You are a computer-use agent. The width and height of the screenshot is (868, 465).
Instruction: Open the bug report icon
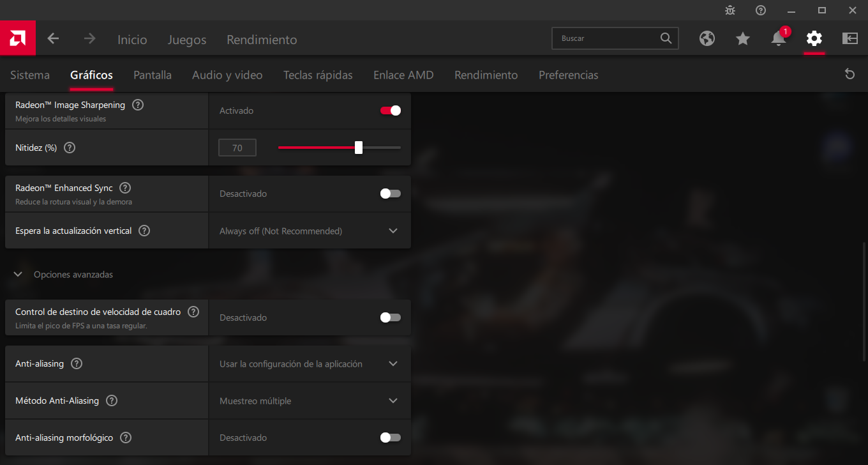[x=730, y=10]
